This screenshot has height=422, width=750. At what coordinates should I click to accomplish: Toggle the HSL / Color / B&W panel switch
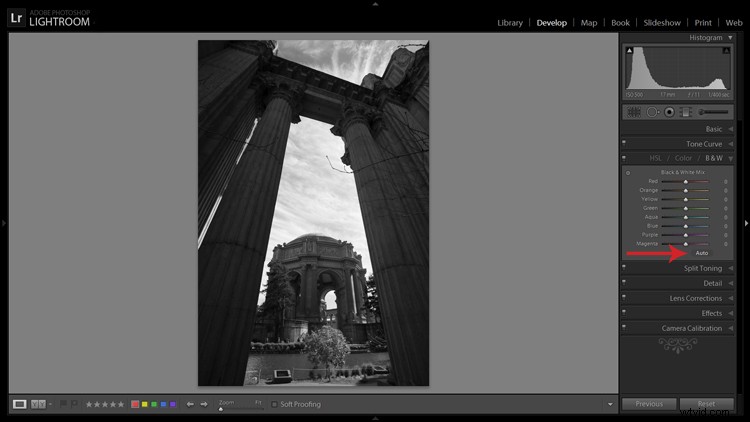pyautogui.click(x=624, y=157)
